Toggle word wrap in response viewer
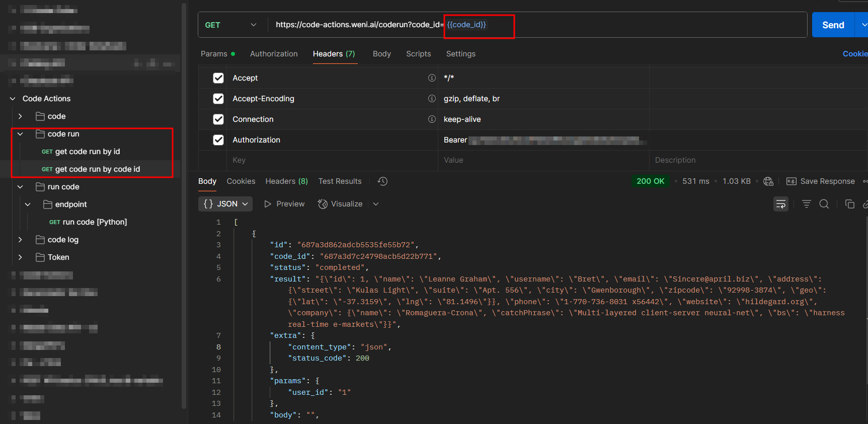 pos(780,204)
